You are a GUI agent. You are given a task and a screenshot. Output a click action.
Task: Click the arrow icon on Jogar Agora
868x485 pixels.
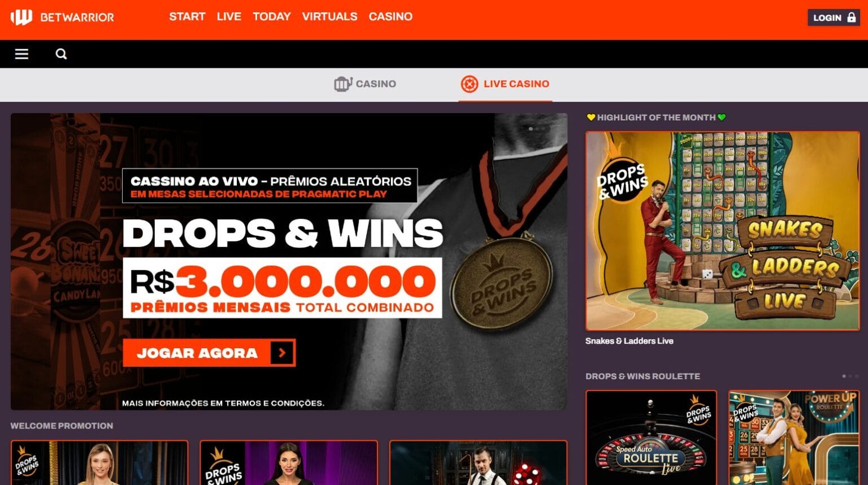pos(282,353)
